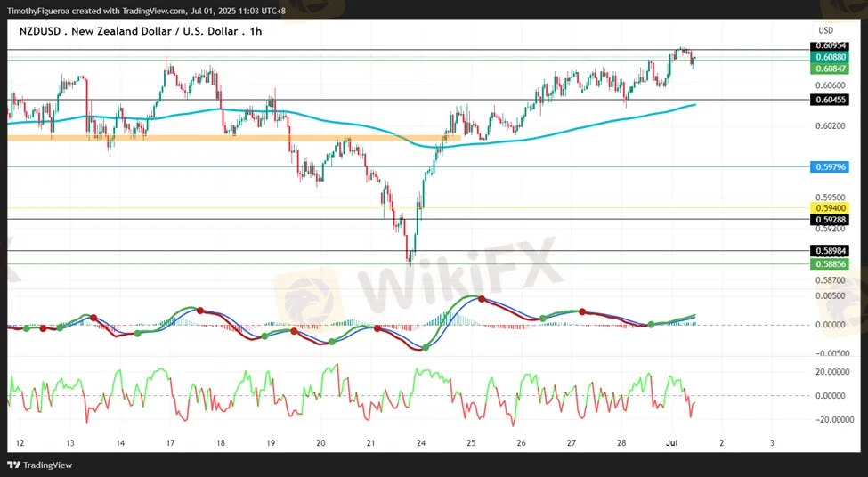Screen dimensions: 868x477
Task: Click the TimothyFigueroa attribution text
Action: (x=146, y=11)
